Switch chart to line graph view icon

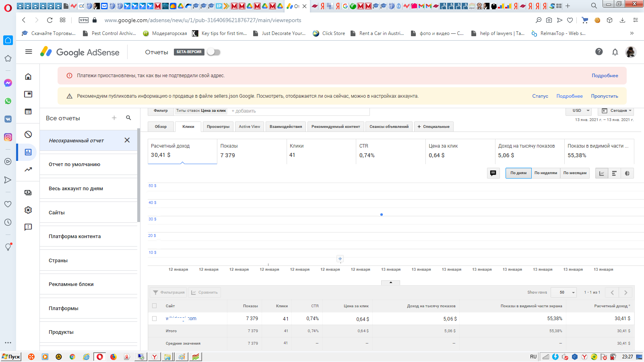coord(602,173)
